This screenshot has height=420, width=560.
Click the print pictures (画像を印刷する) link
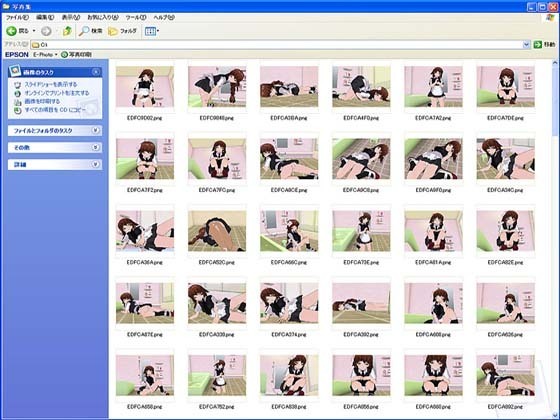[42, 102]
